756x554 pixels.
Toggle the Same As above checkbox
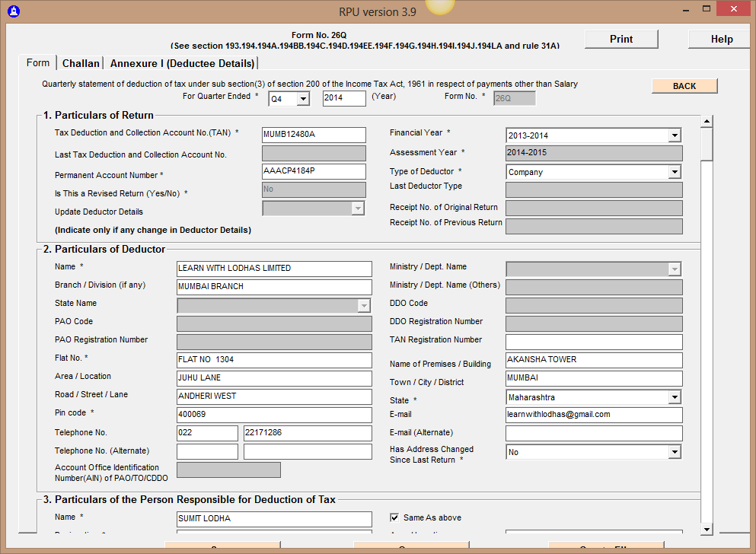tap(394, 517)
